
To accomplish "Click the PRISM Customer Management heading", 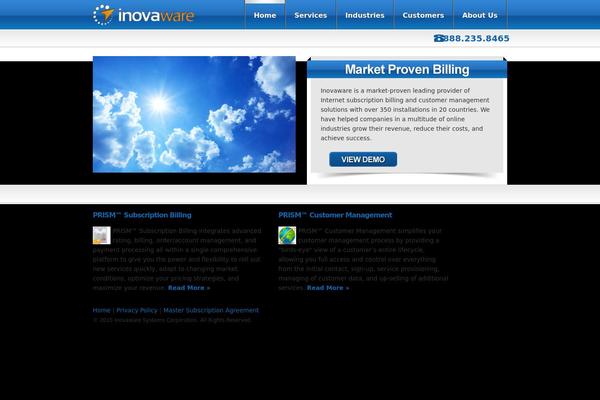I will 335,215.
